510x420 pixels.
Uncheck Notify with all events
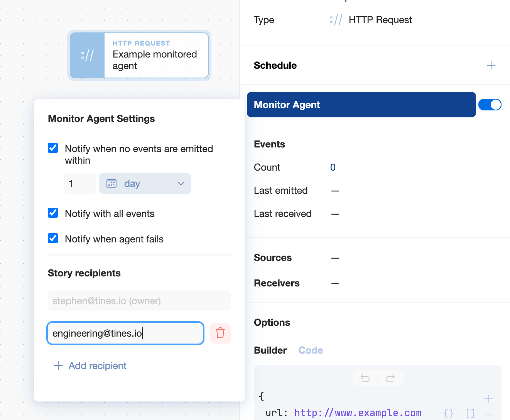pyautogui.click(x=53, y=213)
